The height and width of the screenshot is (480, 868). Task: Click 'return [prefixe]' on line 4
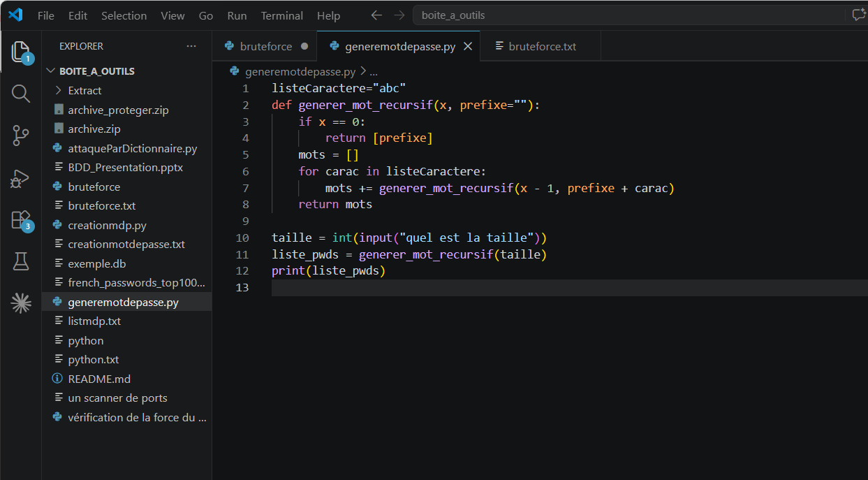tap(379, 138)
